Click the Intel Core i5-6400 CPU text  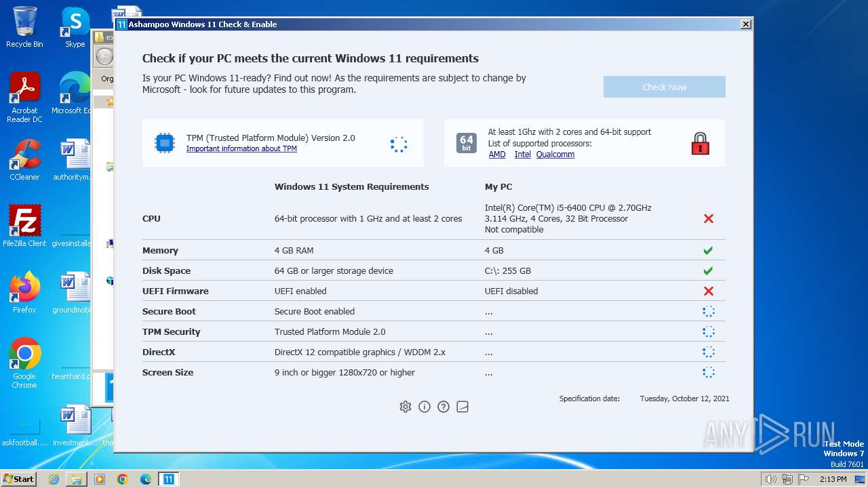(568, 208)
